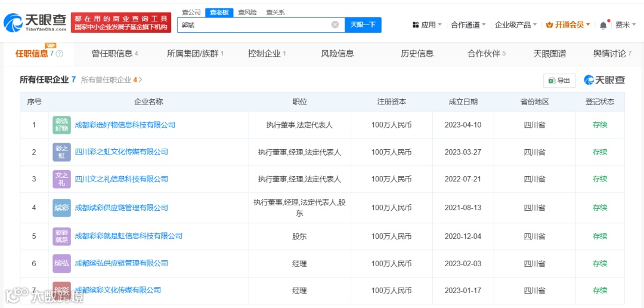
Task: Open 四川彩之虹文化传媒有限公司 link
Action: pos(122,152)
